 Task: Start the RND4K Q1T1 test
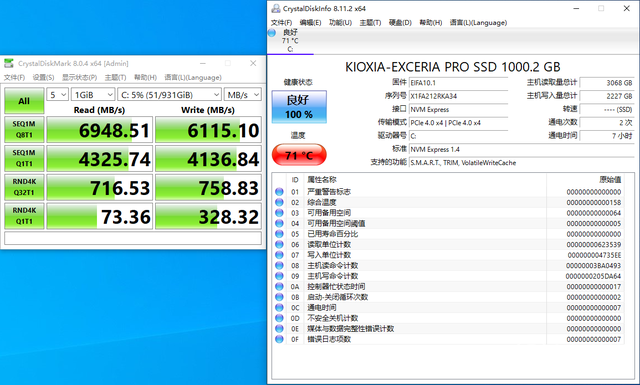(x=24, y=216)
